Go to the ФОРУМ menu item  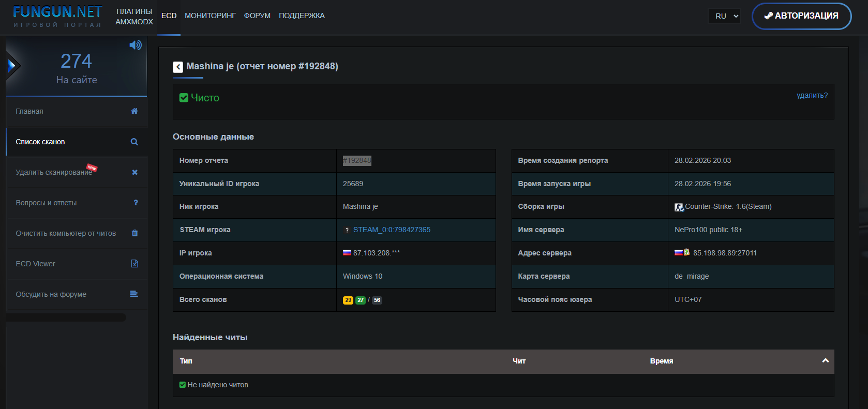click(x=257, y=16)
